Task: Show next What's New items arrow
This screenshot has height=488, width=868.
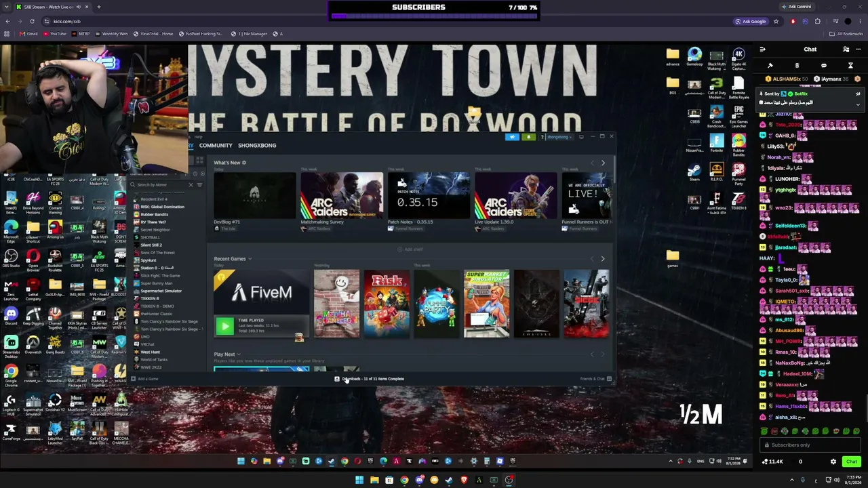Action: (603, 163)
